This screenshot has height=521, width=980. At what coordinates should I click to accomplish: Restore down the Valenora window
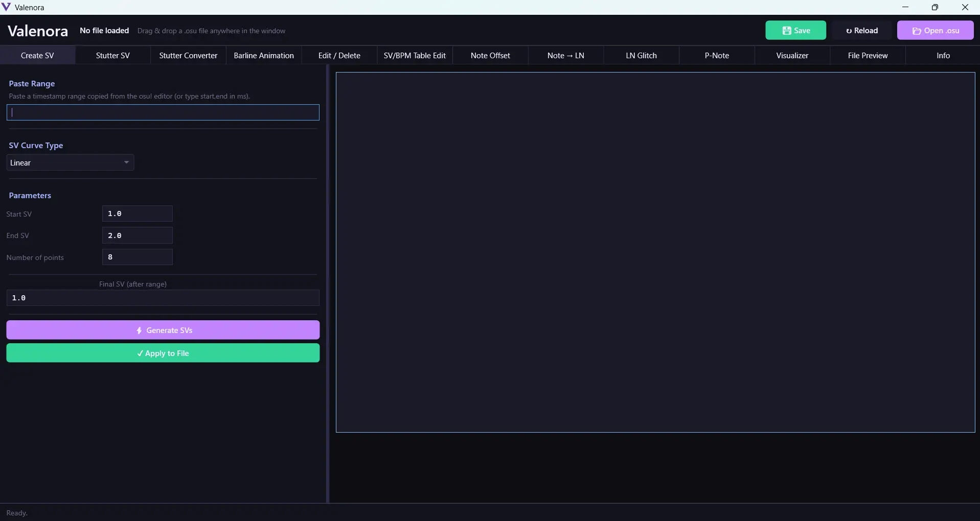(935, 7)
